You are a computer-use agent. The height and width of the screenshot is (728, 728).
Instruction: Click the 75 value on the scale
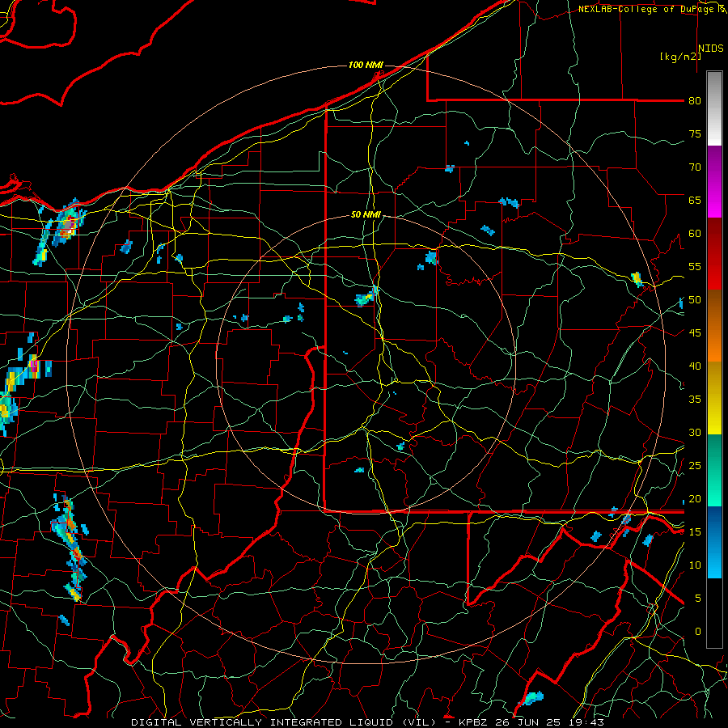(695, 133)
